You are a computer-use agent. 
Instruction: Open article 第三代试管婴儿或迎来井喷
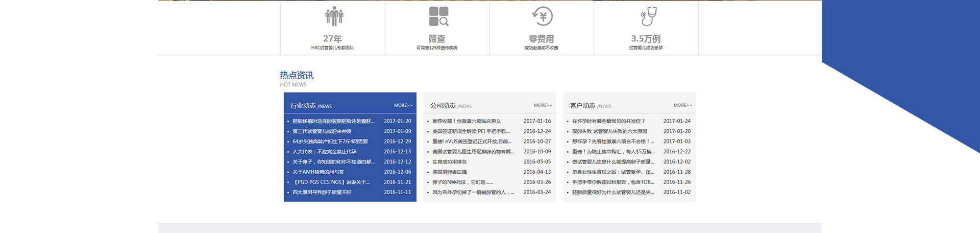(322, 131)
